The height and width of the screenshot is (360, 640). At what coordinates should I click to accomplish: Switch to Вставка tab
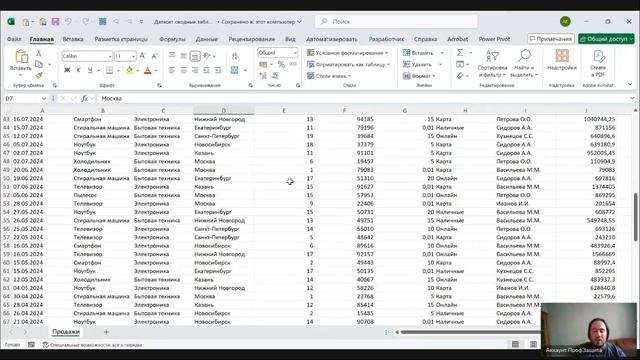point(73,39)
